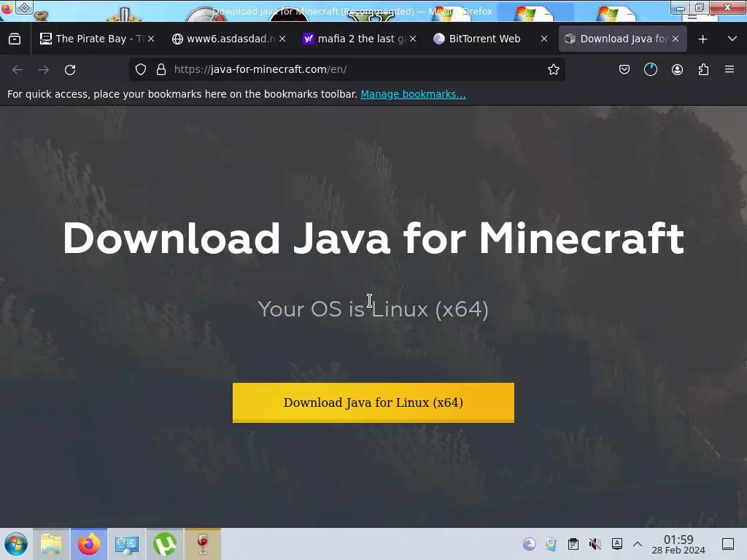Reload the current page

[x=70, y=69]
